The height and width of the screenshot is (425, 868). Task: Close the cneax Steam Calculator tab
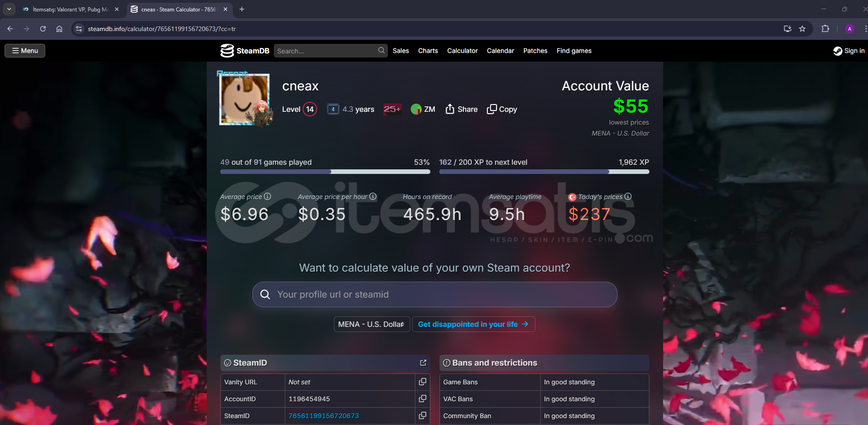point(225,9)
